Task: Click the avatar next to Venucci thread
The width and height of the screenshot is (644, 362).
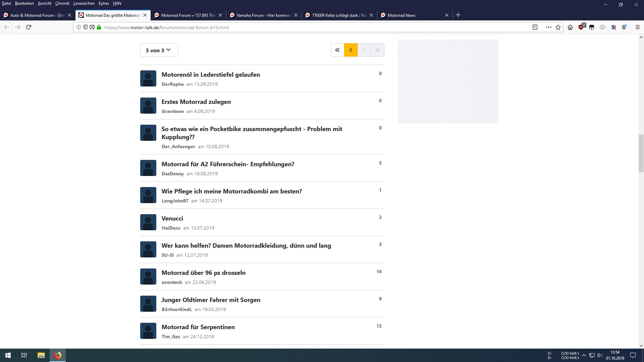Action: tap(148, 222)
